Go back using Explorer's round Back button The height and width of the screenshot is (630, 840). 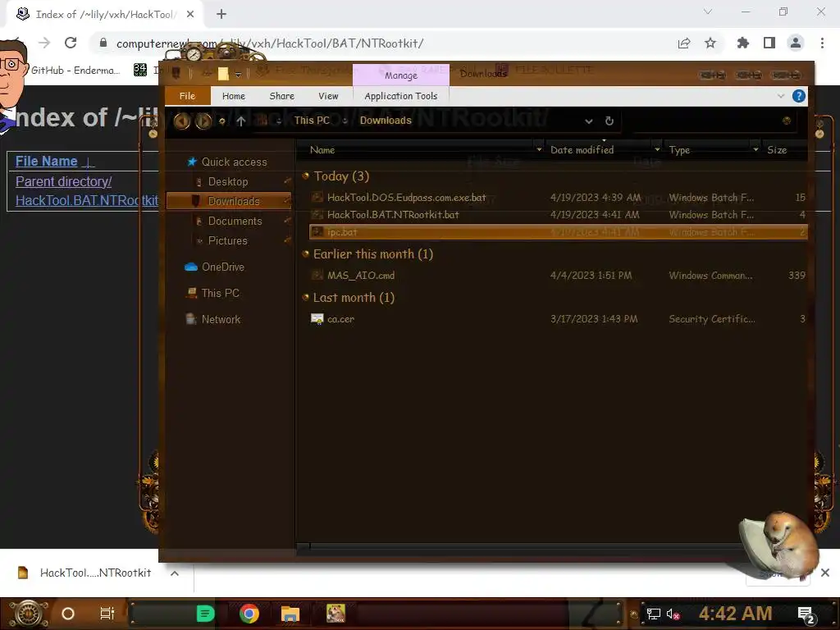click(x=181, y=121)
